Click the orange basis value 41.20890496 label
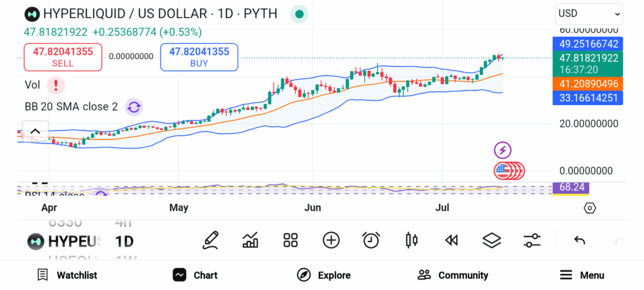This screenshot has width=644, height=290. pyautogui.click(x=588, y=84)
